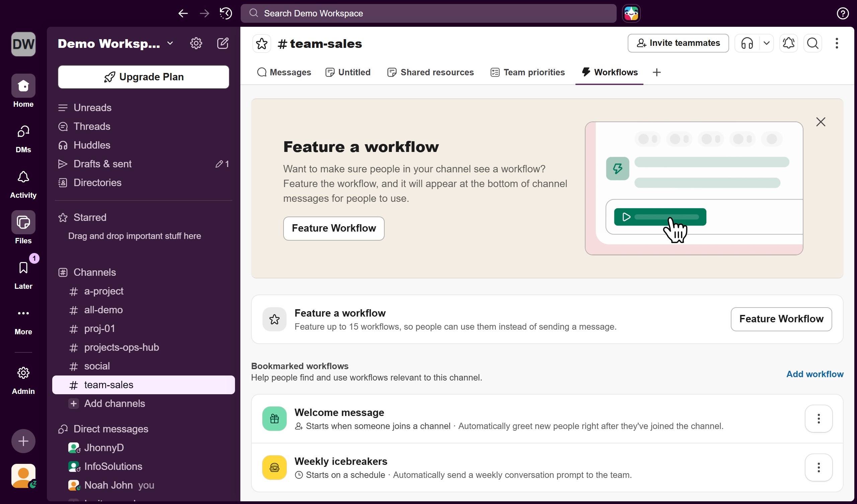
Task: Open the help question mark icon
Action: point(843,13)
